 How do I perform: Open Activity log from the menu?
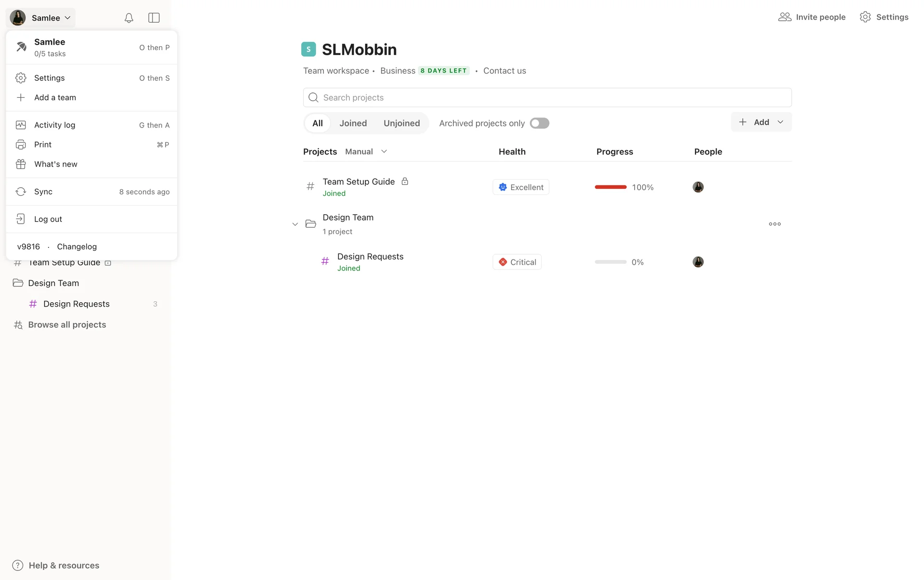[x=54, y=125]
